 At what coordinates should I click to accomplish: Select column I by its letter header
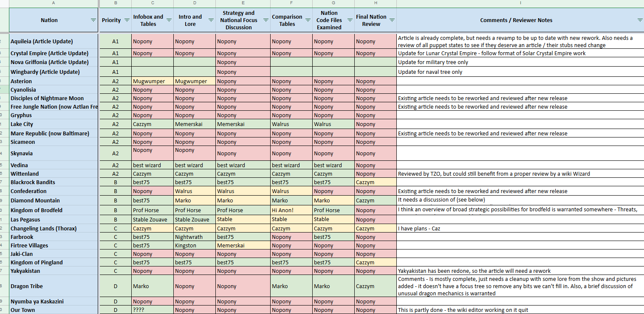click(520, 3)
